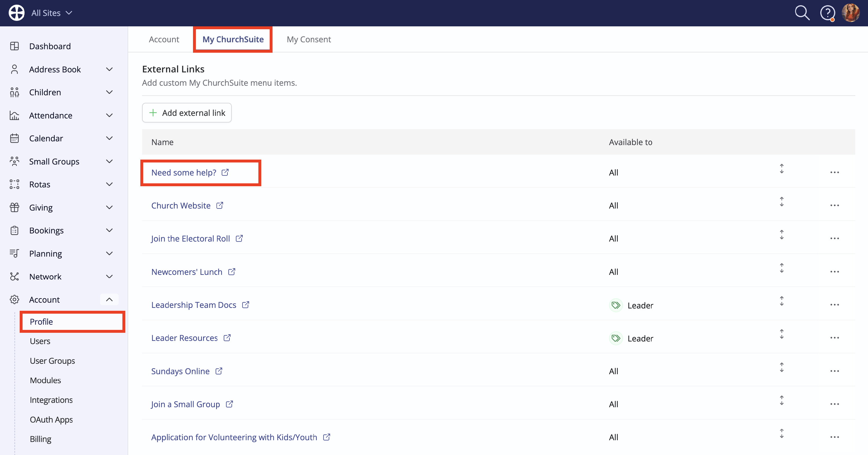Expand the Small Groups section chevron
Screen dimensions: 868x455
[109, 161]
